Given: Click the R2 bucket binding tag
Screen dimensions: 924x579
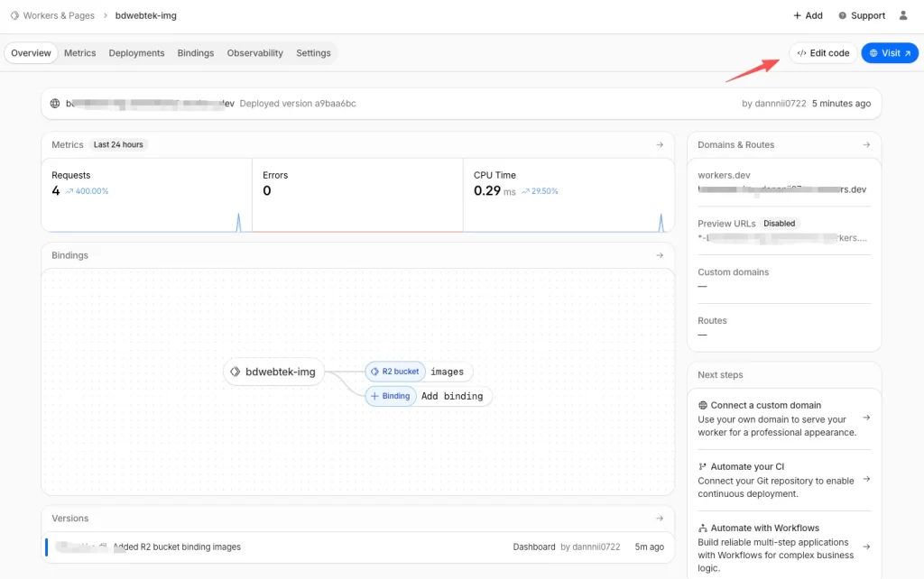Looking at the screenshot, I should tap(395, 372).
